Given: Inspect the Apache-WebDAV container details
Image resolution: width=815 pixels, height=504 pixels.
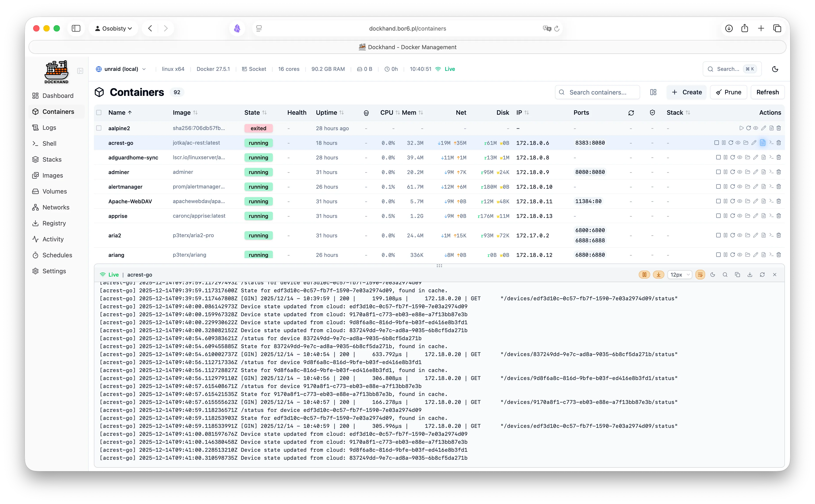Looking at the screenshot, I should coord(740,201).
